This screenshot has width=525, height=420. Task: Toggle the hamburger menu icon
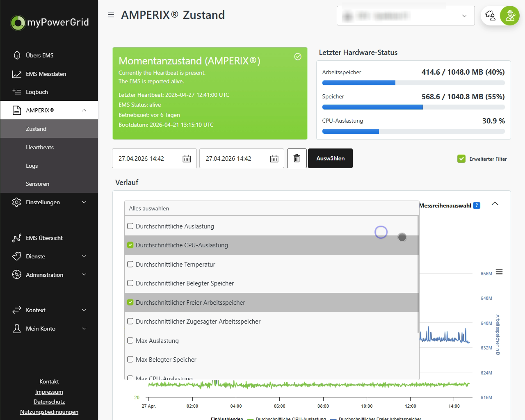coord(111,15)
